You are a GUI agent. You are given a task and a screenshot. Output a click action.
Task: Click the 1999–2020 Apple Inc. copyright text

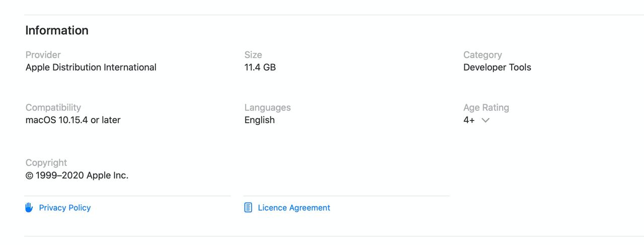[77, 175]
